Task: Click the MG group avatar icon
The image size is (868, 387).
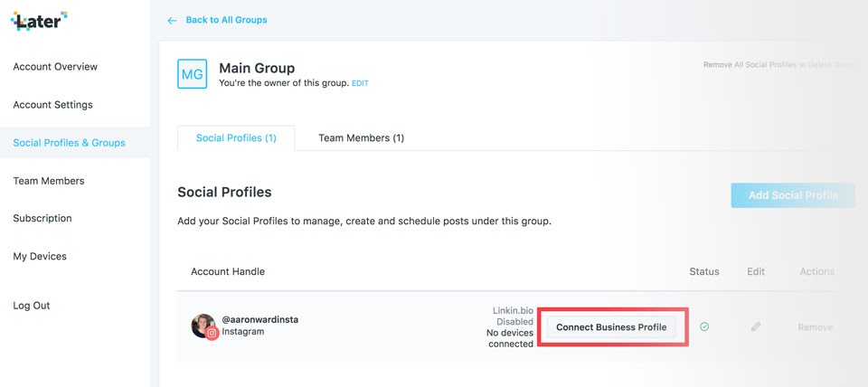Action: pos(192,74)
